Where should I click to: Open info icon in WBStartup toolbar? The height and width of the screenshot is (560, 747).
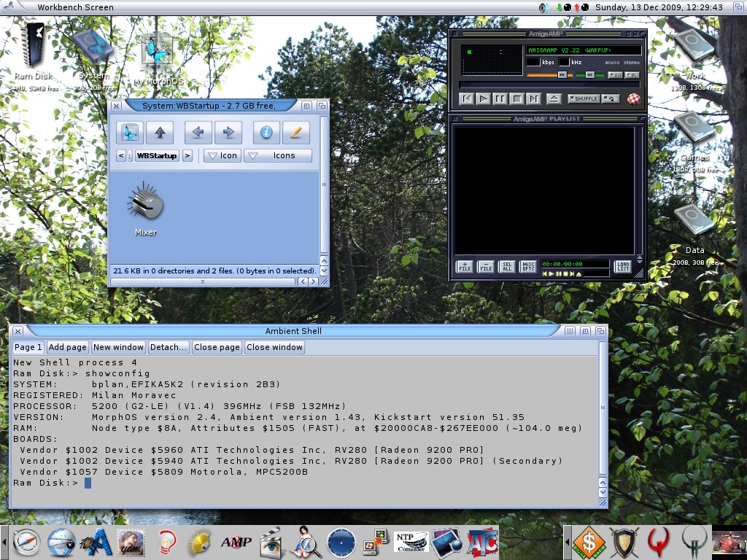[266, 133]
